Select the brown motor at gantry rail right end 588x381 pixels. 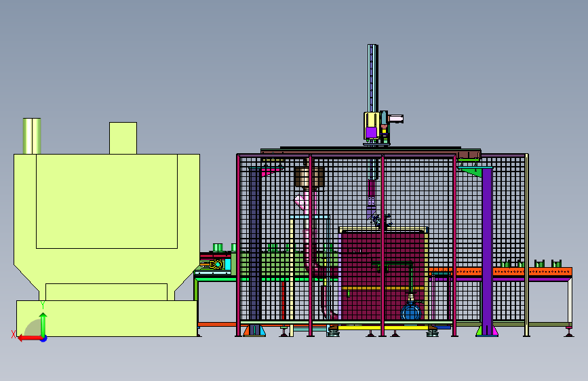[469, 155]
